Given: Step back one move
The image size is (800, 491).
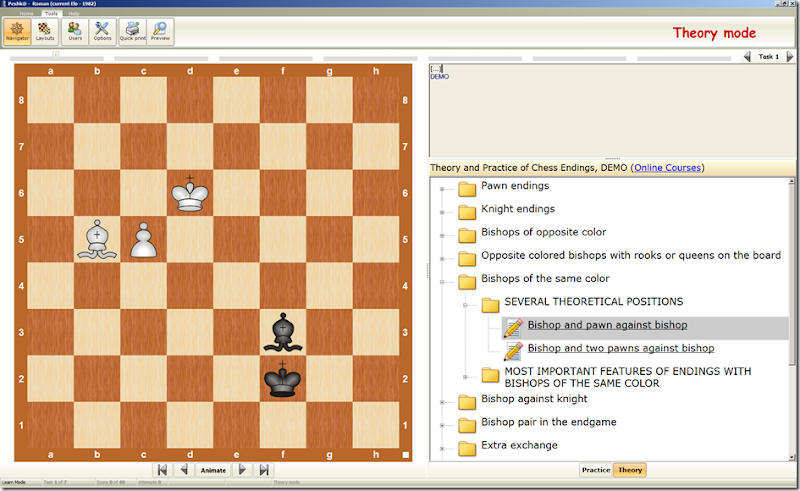Looking at the screenshot, I should click(184, 470).
